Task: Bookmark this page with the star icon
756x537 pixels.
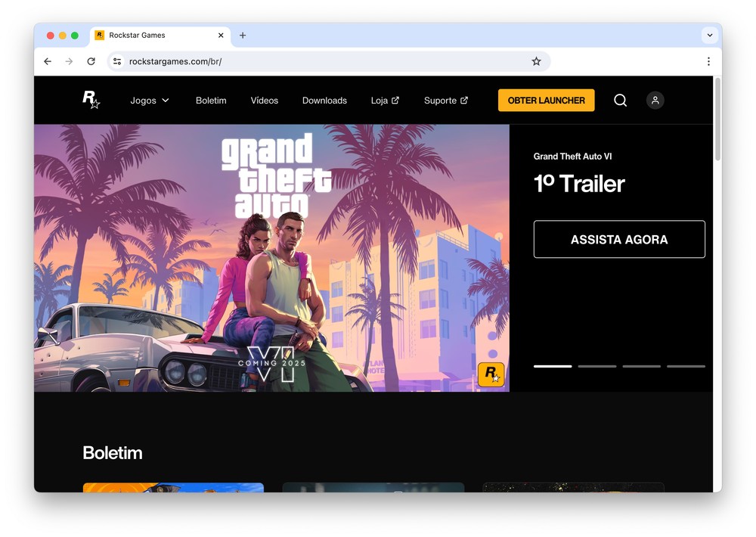Action: click(x=536, y=61)
